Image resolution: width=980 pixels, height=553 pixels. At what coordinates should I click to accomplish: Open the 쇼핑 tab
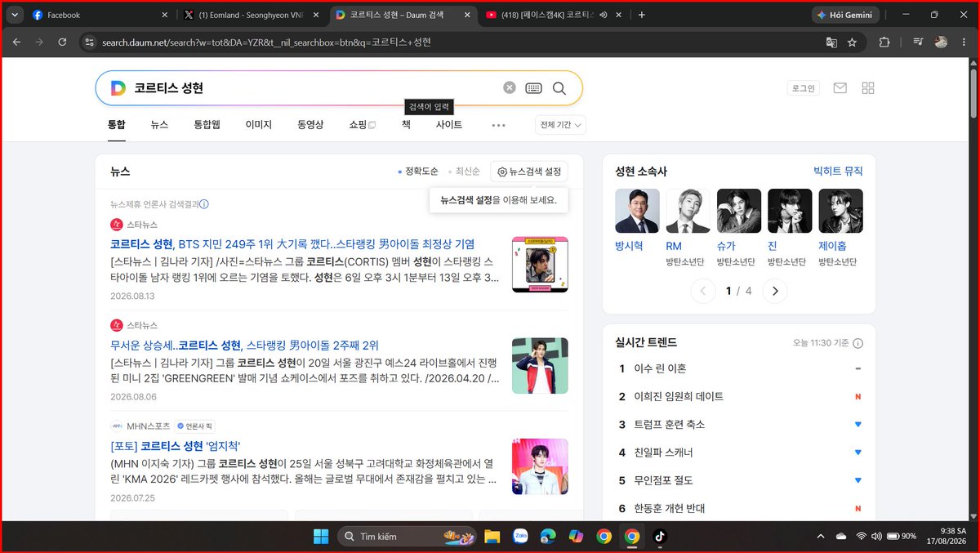click(362, 125)
